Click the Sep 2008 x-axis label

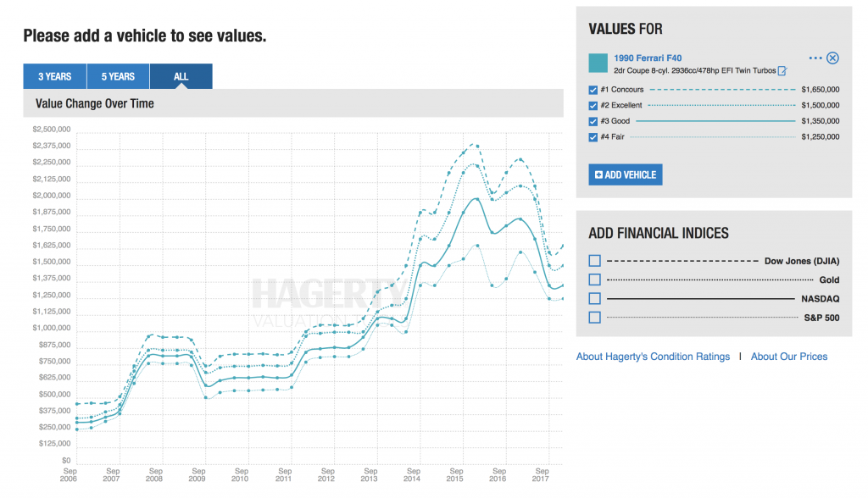[x=155, y=475]
